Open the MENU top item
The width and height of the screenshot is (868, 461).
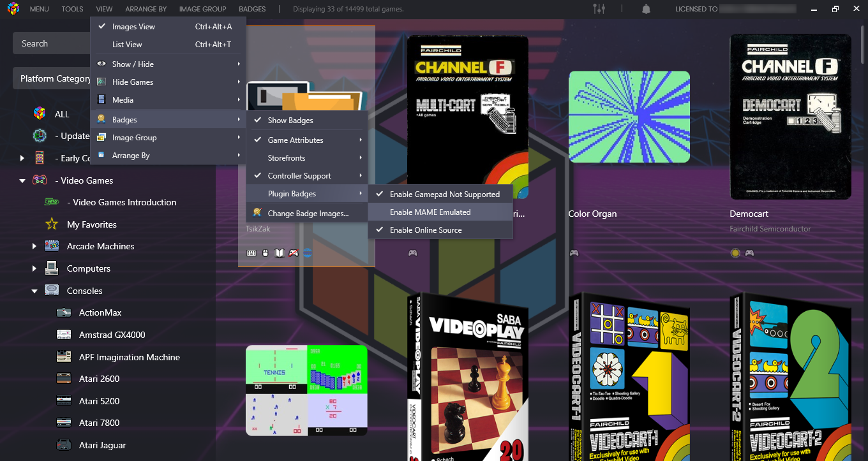[39, 9]
